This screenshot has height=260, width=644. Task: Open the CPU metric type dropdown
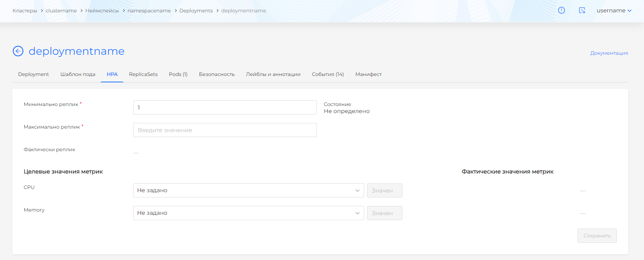[x=248, y=190]
